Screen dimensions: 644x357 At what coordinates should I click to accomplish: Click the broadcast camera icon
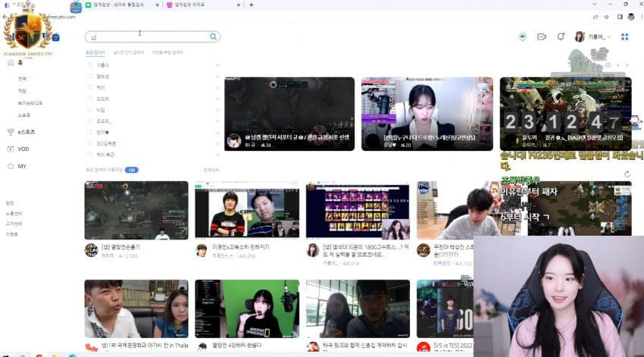coord(541,36)
